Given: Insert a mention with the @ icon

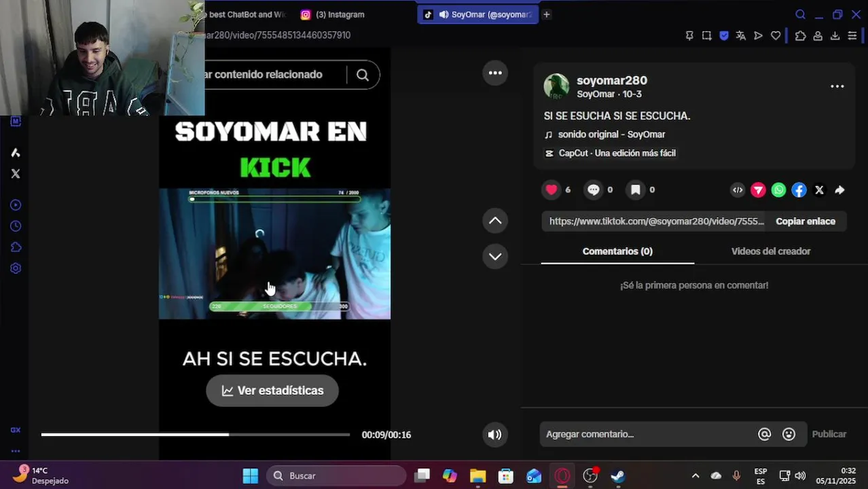Looking at the screenshot, I should [x=764, y=434].
